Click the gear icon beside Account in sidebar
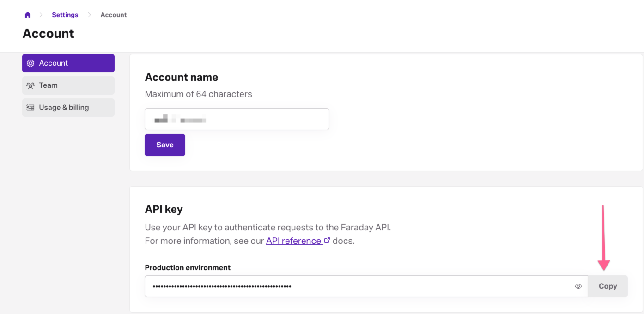The image size is (644, 314). pos(30,63)
